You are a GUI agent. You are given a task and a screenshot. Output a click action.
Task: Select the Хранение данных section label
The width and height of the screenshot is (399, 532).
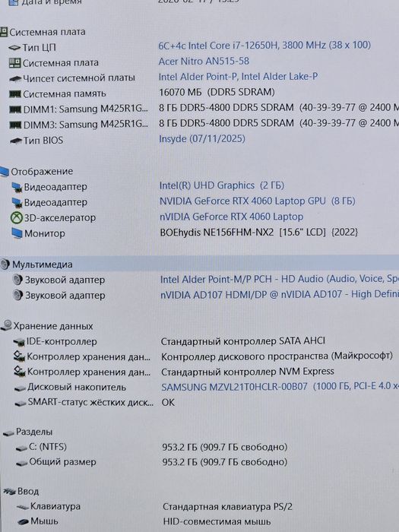pos(53,326)
